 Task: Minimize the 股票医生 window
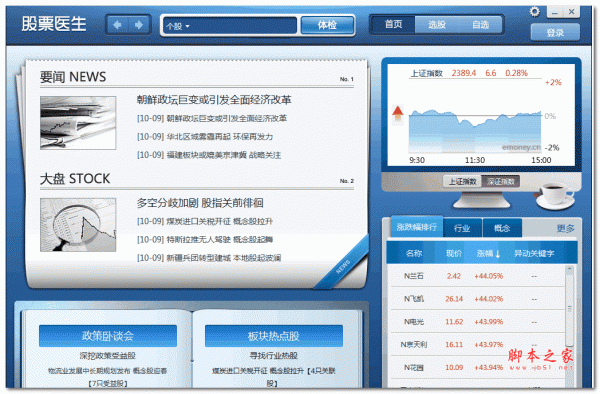pyautogui.click(x=554, y=12)
